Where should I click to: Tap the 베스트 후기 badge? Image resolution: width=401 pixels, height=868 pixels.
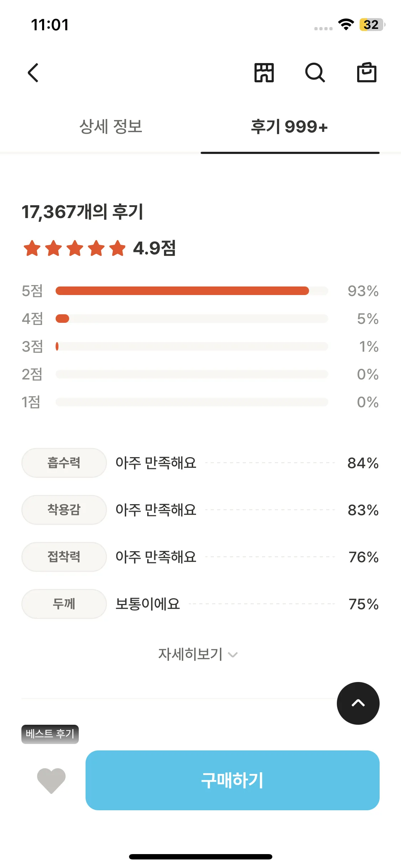pos(50,734)
